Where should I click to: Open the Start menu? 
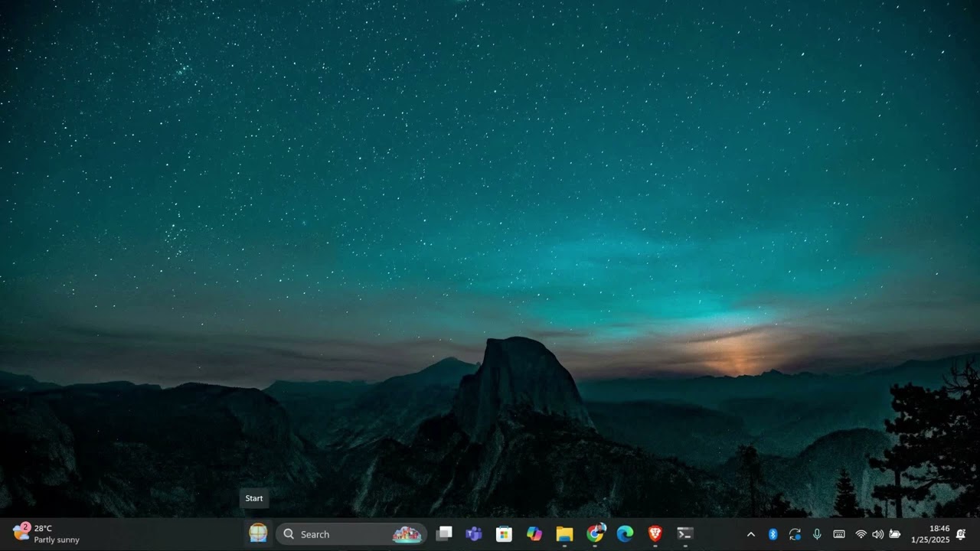tap(258, 533)
